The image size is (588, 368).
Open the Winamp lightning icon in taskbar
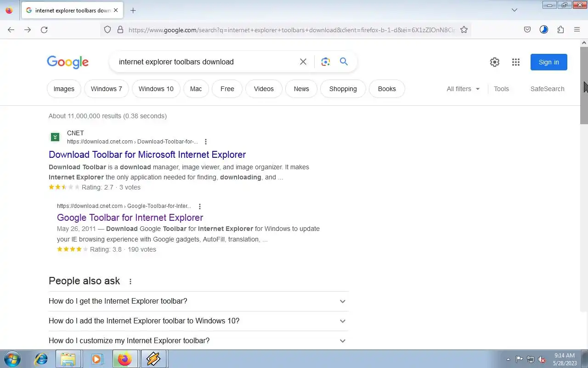point(153,359)
